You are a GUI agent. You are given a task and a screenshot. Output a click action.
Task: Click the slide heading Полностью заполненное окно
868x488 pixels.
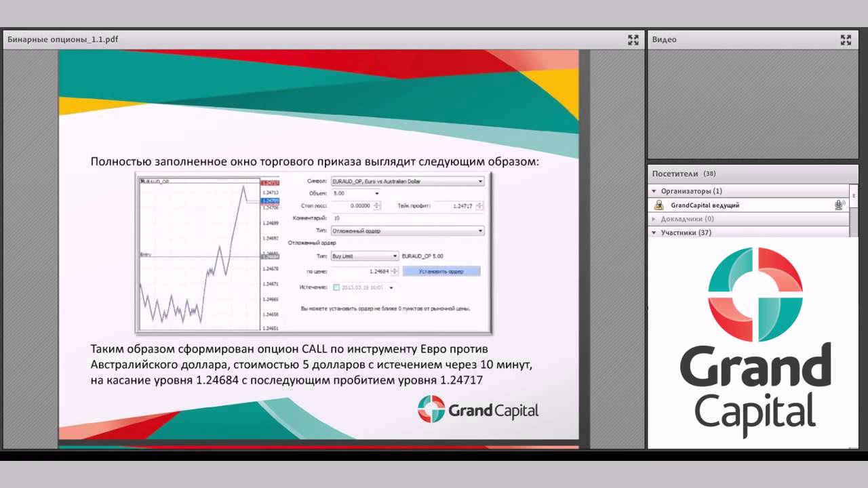point(315,162)
